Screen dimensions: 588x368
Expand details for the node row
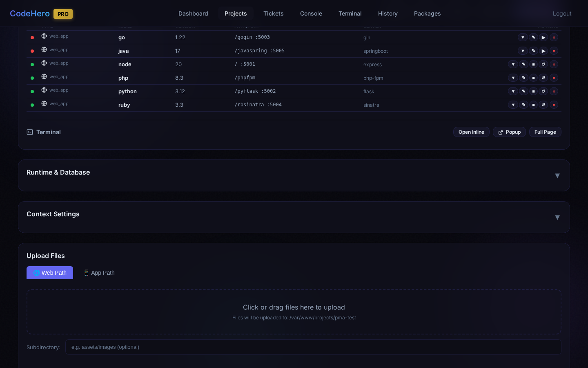(513, 65)
